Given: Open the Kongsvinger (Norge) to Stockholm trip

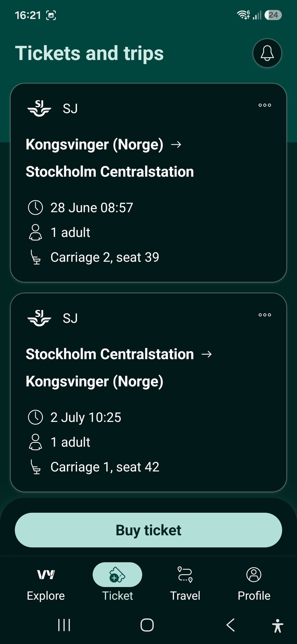Looking at the screenshot, I should pyautogui.click(x=148, y=183).
